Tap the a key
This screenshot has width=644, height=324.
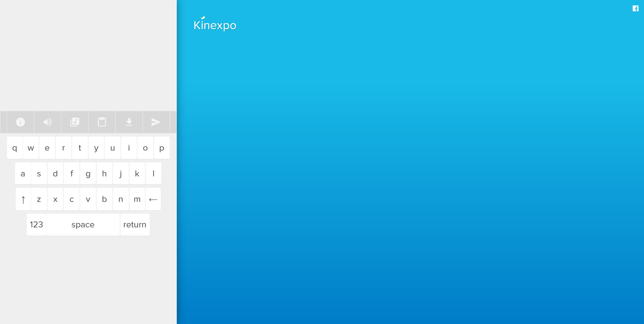click(x=23, y=174)
